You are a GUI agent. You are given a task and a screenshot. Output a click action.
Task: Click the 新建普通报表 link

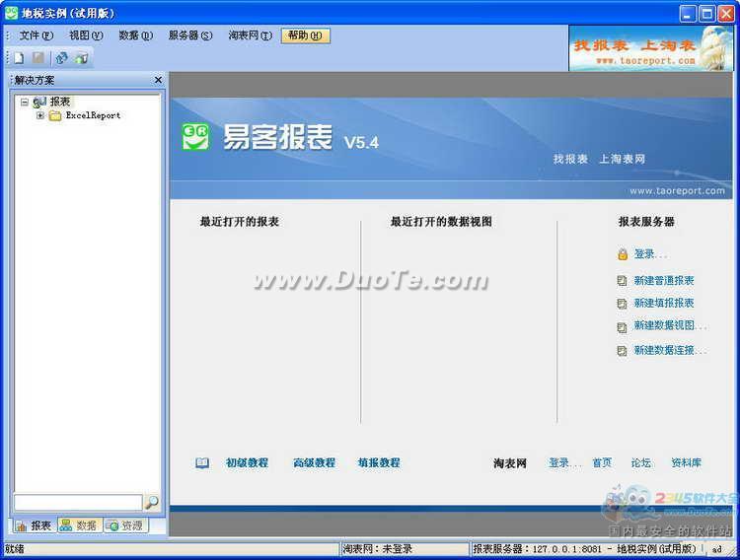click(664, 281)
